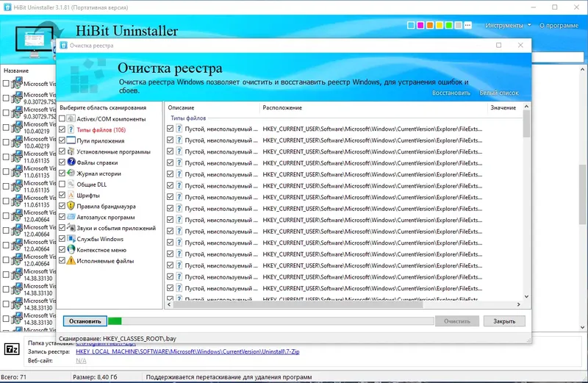Toggle the Файлы справки checkbox
The image size is (588, 383).
point(62,162)
